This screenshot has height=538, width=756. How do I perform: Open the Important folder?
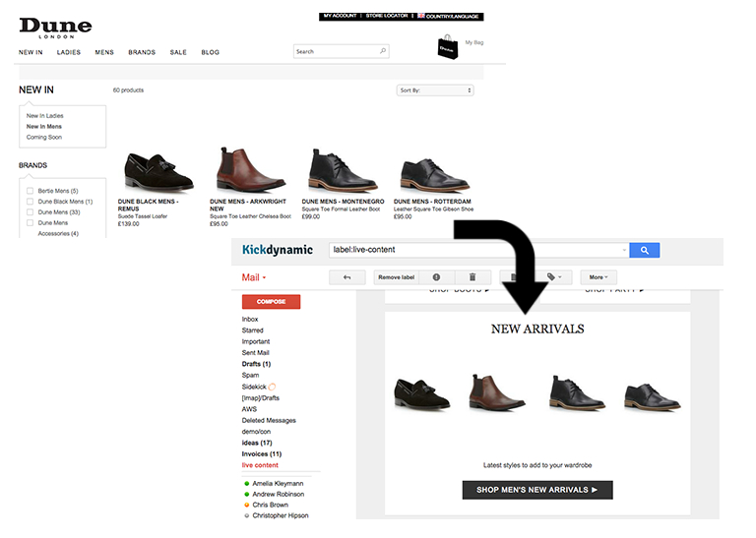(x=256, y=341)
